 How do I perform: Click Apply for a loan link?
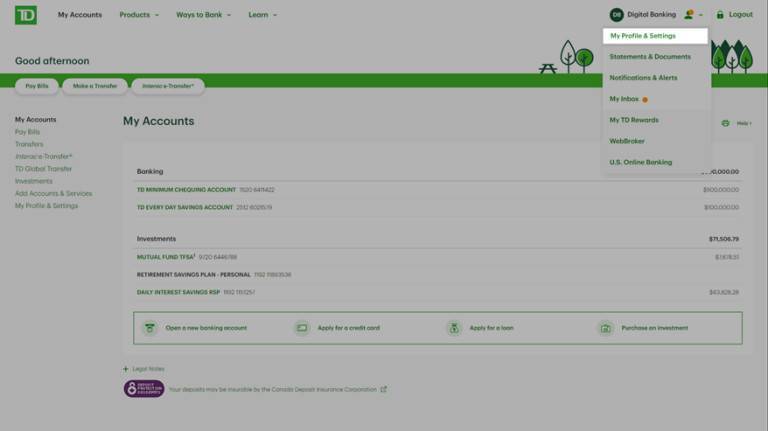pos(491,328)
